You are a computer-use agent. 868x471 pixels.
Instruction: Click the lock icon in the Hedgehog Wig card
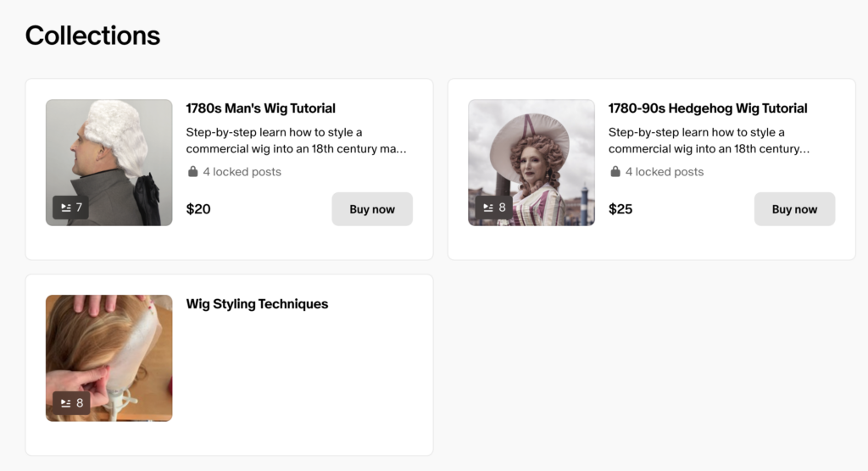tap(615, 172)
